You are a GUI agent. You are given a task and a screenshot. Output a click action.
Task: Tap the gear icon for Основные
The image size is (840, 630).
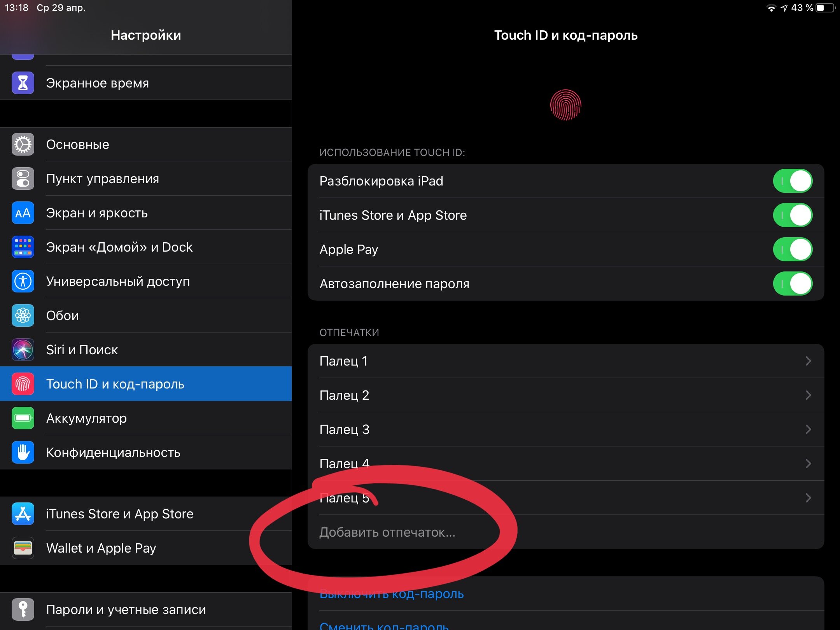pyautogui.click(x=23, y=145)
